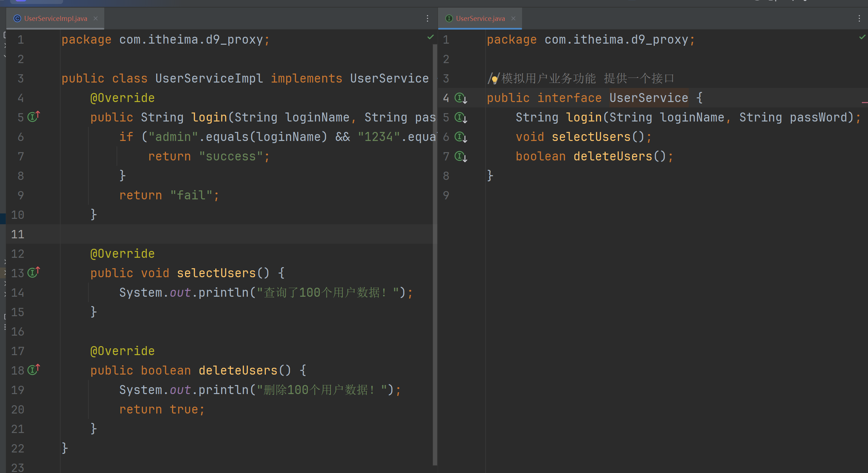Open the three-dot tab options for the left editor

click(x=428, y=18)
